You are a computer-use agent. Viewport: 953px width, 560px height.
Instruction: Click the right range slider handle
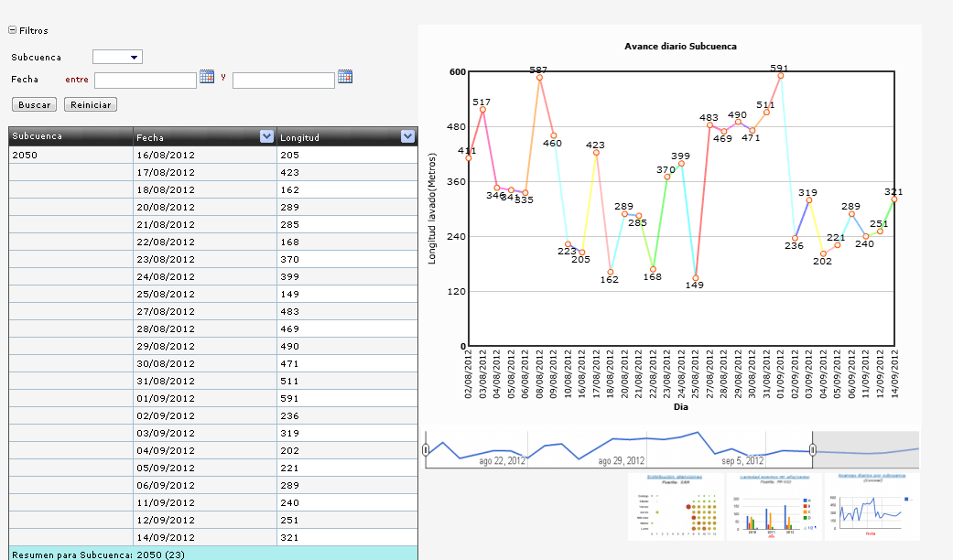coord(813,449)
